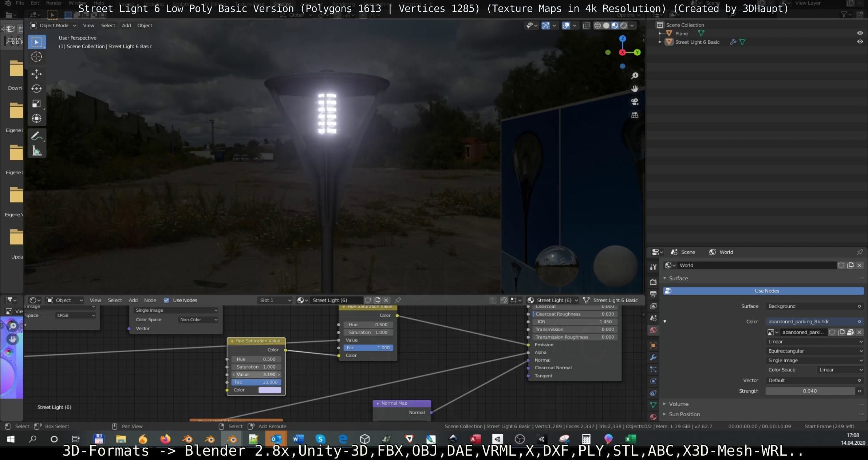Choose the Move tool
This screenshot has width=868, height=460.
[x=37, y=74]
